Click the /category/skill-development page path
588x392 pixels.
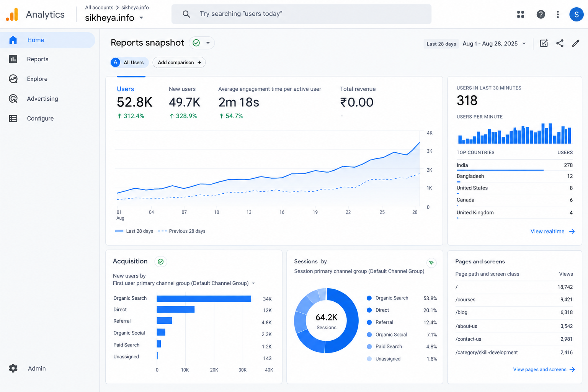tap(487, 353)
